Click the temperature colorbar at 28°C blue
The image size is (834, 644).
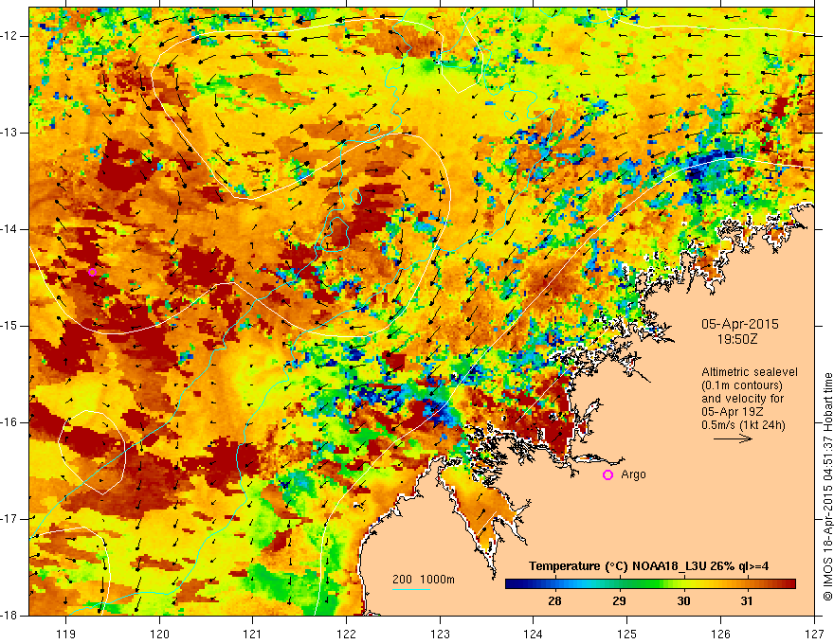click(554, 584)
